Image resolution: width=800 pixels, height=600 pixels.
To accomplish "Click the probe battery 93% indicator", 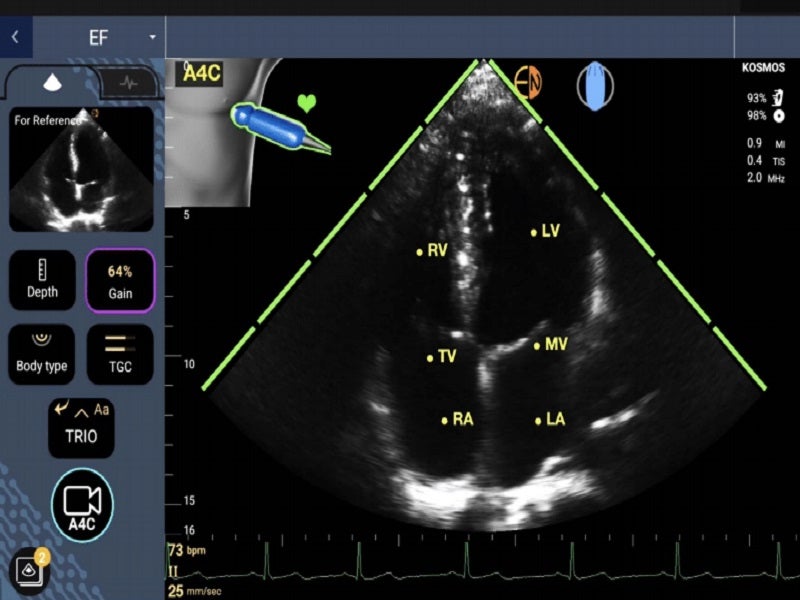I will pyautogui.click(x=765, y=98).
